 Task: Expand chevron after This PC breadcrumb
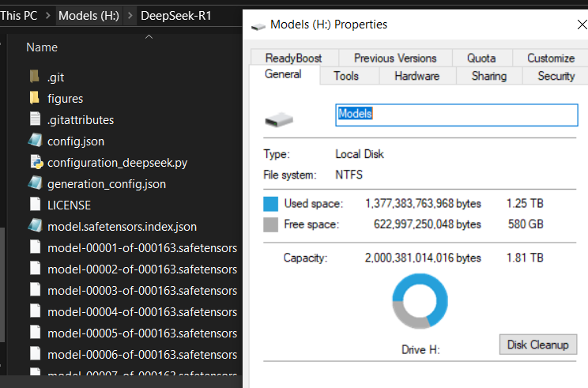coord(48,16)
